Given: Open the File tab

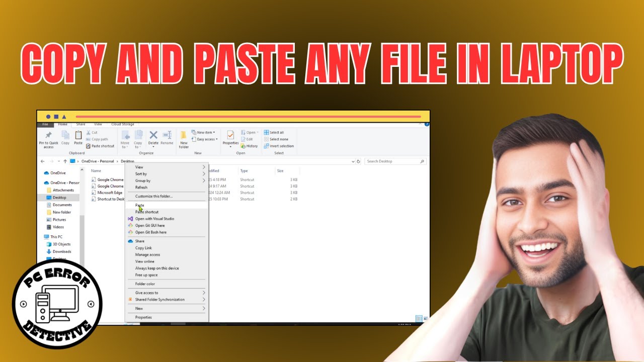Looking at the screenshot, I should pos(45,124).
